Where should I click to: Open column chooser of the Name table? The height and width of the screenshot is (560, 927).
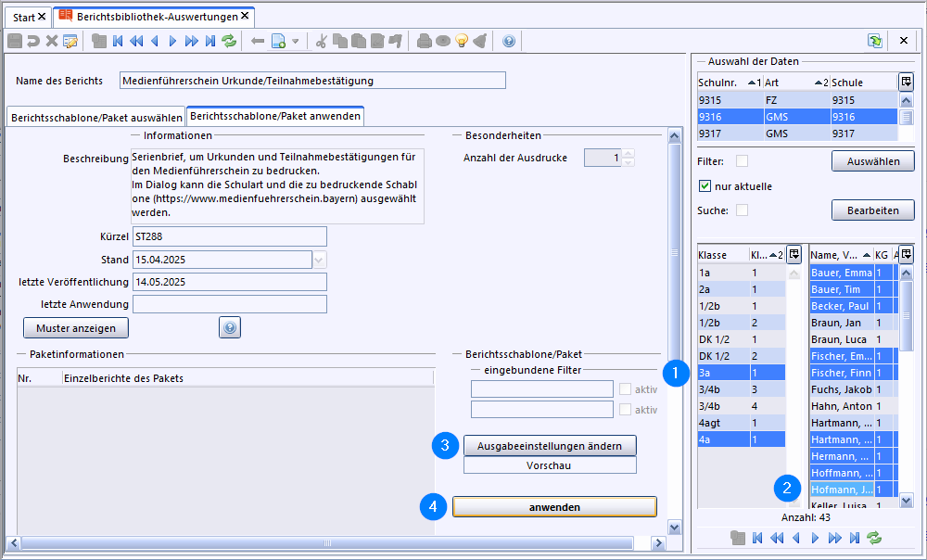[x=907, y=254]
